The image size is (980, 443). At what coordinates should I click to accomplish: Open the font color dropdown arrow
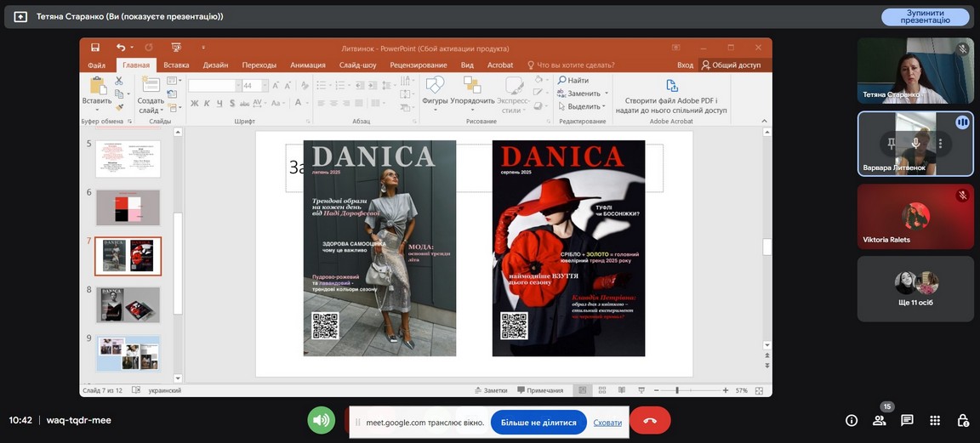[x=307, y=103]
